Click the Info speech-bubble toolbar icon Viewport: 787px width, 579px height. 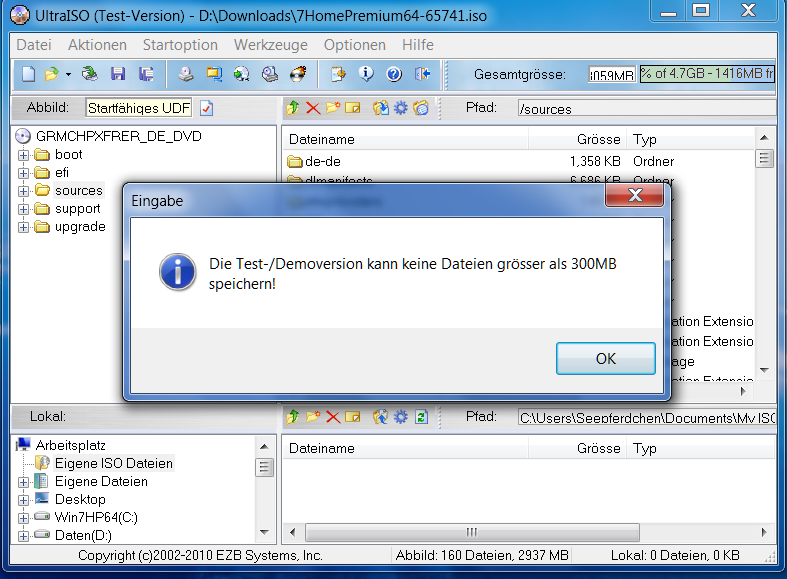(366, 74)
